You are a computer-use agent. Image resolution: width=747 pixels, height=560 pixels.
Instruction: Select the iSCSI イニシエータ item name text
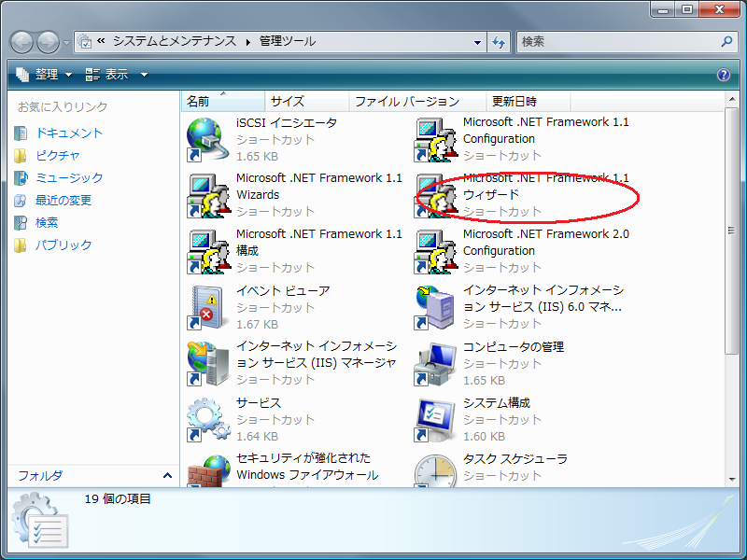pos(287,123)
